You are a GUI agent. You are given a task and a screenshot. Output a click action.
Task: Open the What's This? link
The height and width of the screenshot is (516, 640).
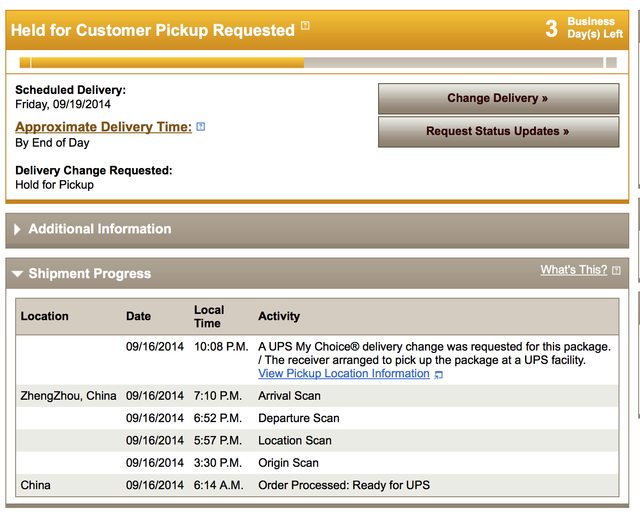pyautogui.click(x=573, y=270)
